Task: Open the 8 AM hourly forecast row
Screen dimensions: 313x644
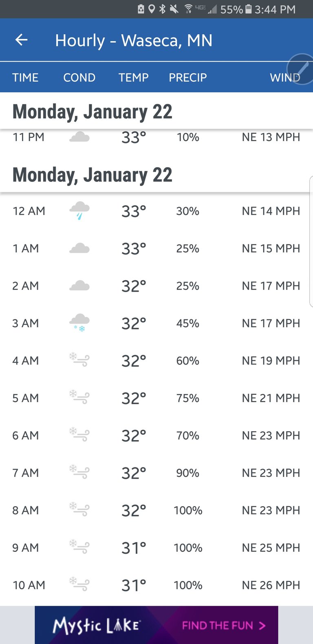Action: (x=156, y=510)
